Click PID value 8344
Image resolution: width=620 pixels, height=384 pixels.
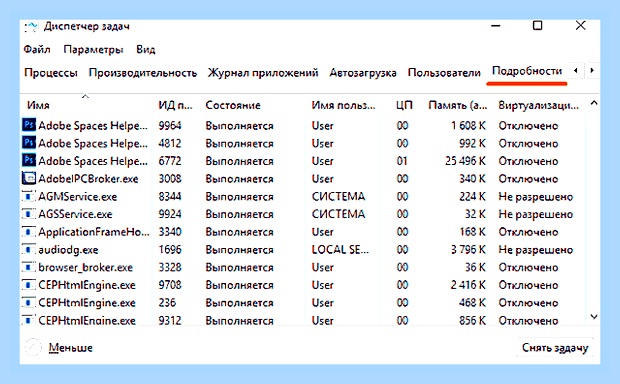(170, 197)
